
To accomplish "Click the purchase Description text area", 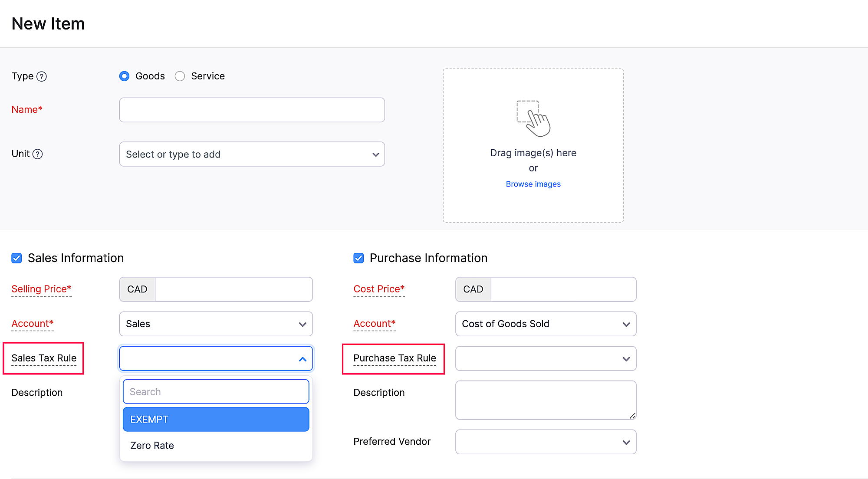I will [546, 400].
